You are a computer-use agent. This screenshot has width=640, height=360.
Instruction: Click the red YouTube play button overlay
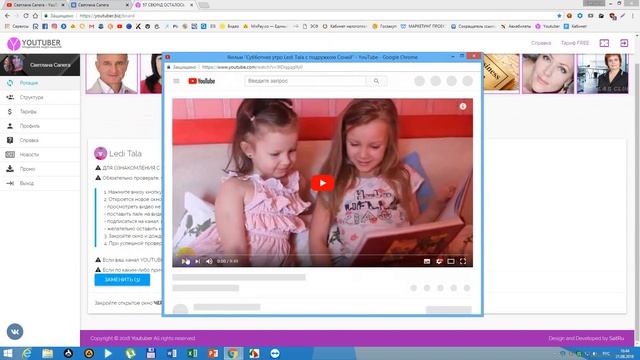322,183
